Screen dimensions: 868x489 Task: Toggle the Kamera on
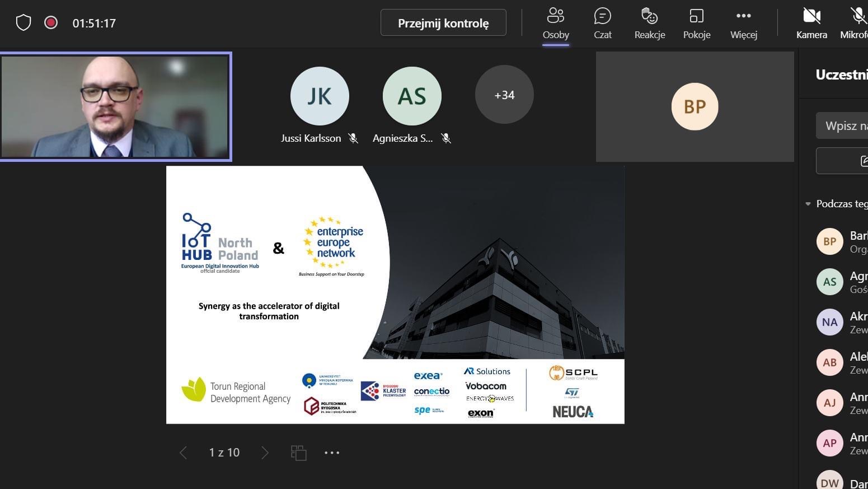pyautogui.click(x=811, y=24)
